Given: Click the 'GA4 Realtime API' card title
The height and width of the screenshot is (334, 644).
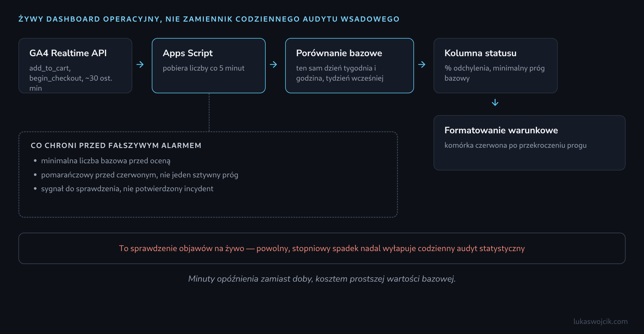Looking at the screenshot, I should [68, 53].
